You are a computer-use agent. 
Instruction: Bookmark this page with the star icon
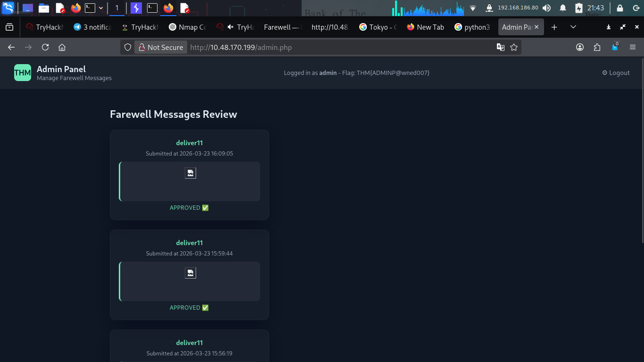pyautogui.click(x=514, y=47)
